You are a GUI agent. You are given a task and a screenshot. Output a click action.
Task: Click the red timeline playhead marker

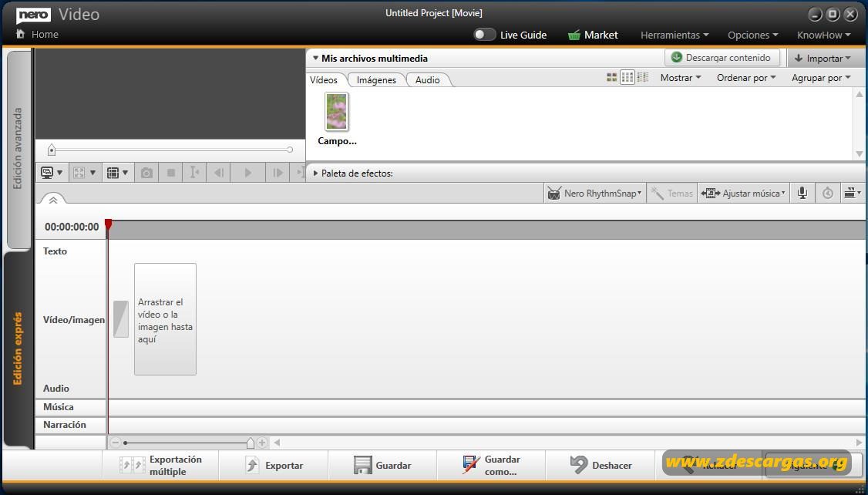109,224
